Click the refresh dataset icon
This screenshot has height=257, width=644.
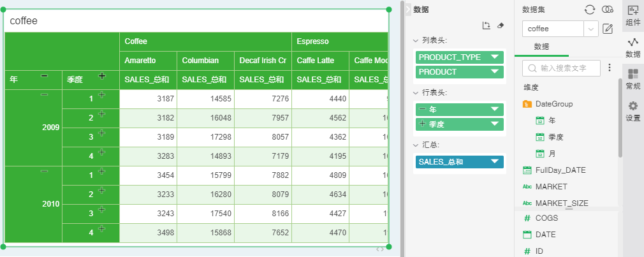(590, 10)
